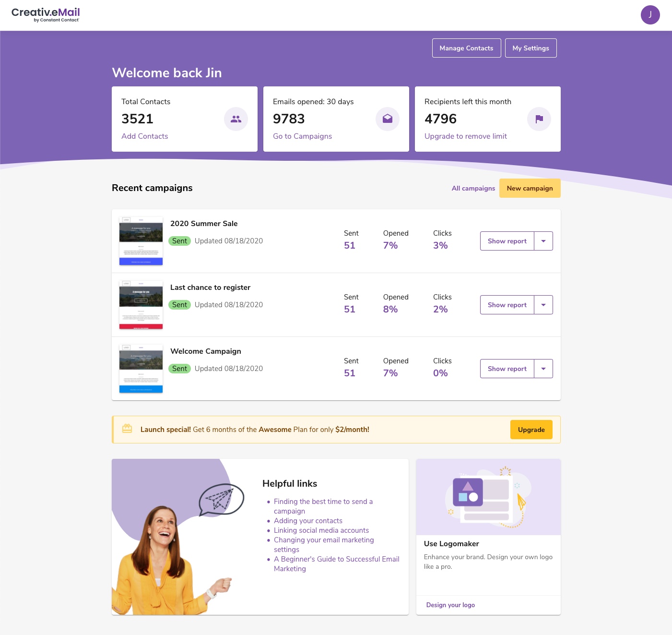Click the Add Contacts link
The height and width of the screenshot is (635, 672).
tap(144, 136)
